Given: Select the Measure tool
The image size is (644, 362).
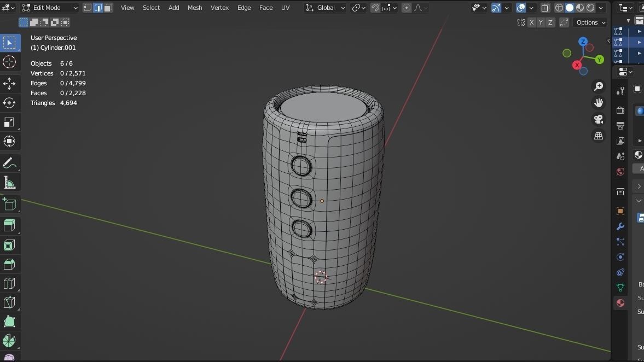Looking at the screenshot, I should pos(9,183).
